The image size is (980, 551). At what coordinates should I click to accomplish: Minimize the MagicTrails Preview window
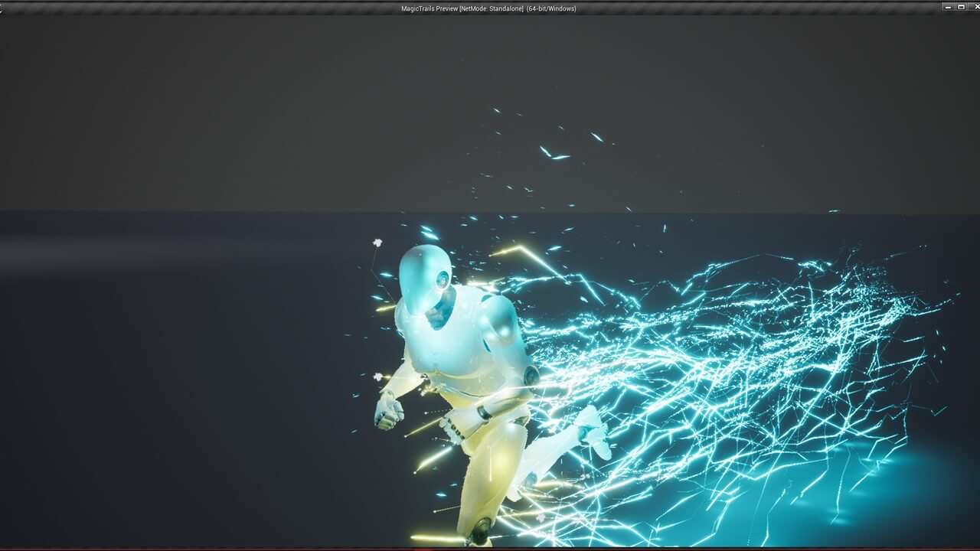(948, 7)
